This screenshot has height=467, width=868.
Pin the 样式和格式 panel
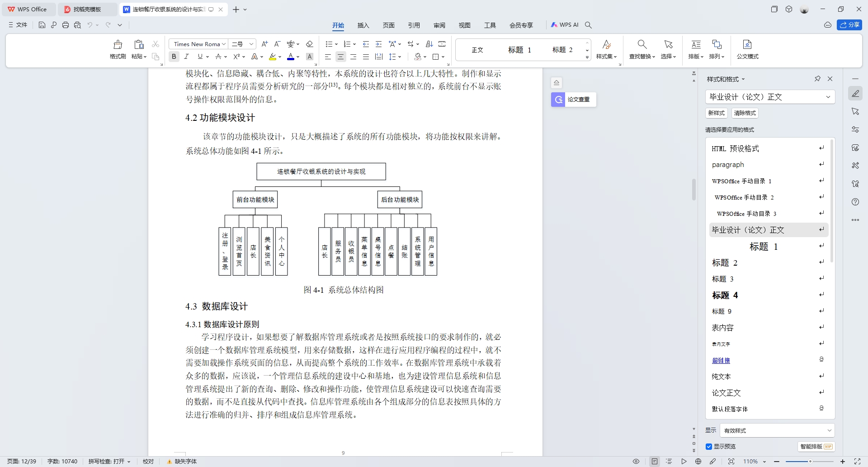817,79
